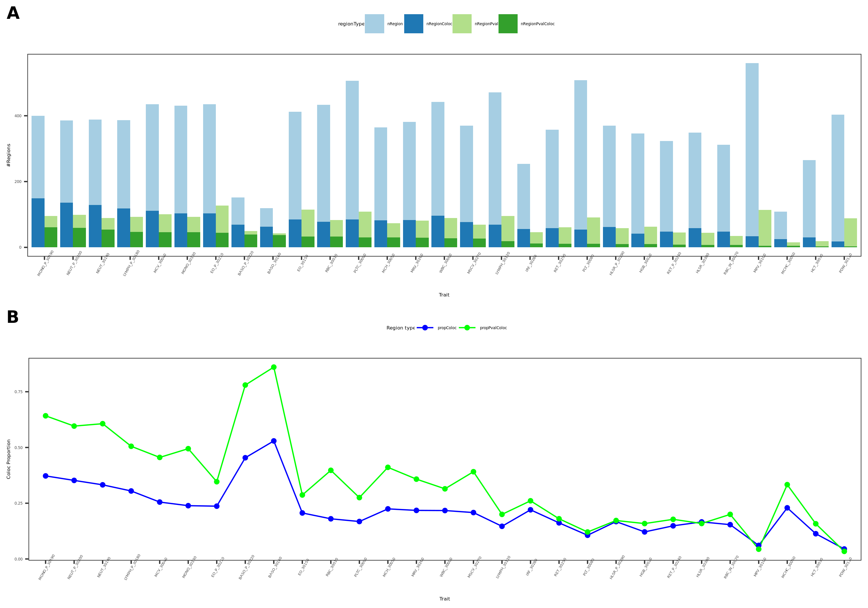This screenshot has width=868, height=608.
Task: Click the light green nRegionPval legend swatch
Action: tap(462, 24)
